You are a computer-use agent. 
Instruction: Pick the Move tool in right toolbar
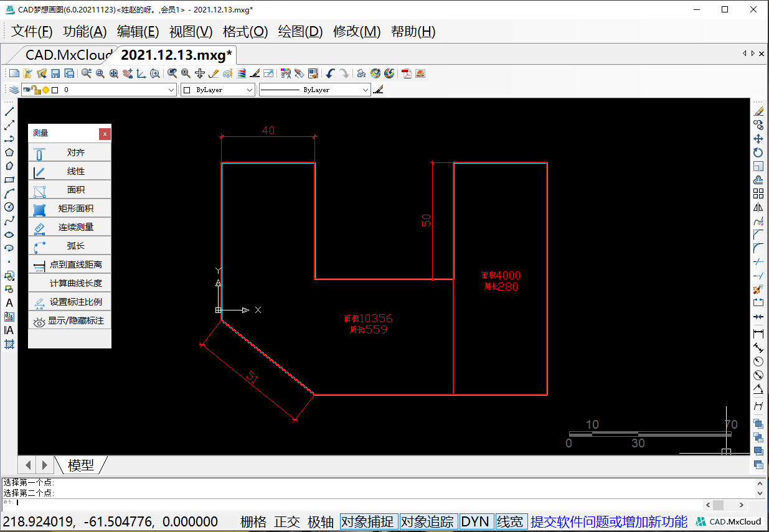pos(758,139)
